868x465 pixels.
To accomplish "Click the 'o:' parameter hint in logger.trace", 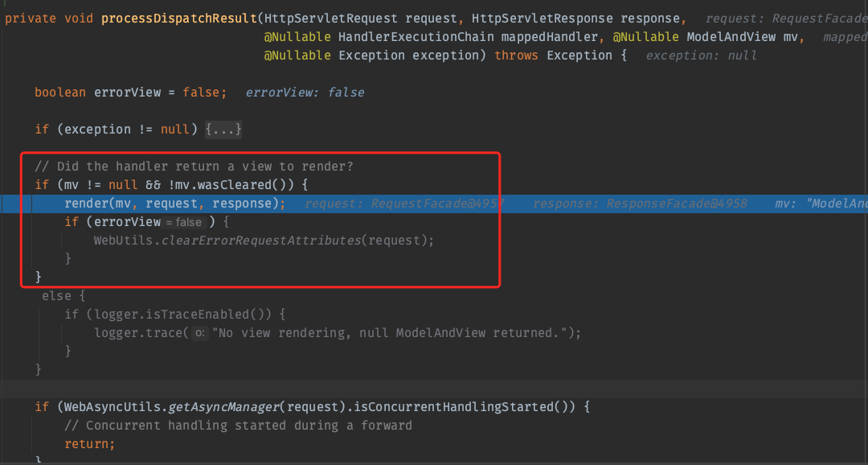I will tap(200, 333).
